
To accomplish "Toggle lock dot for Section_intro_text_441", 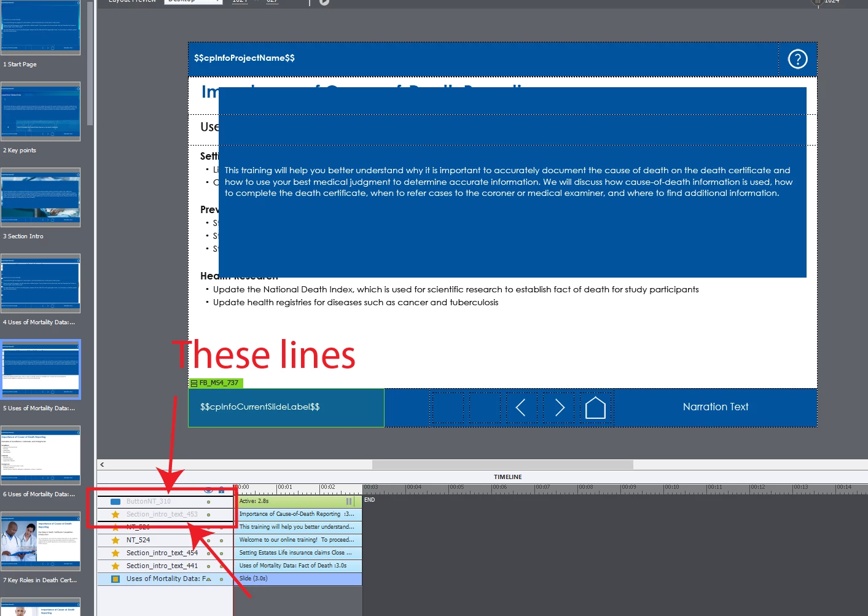I will [222, 566].
